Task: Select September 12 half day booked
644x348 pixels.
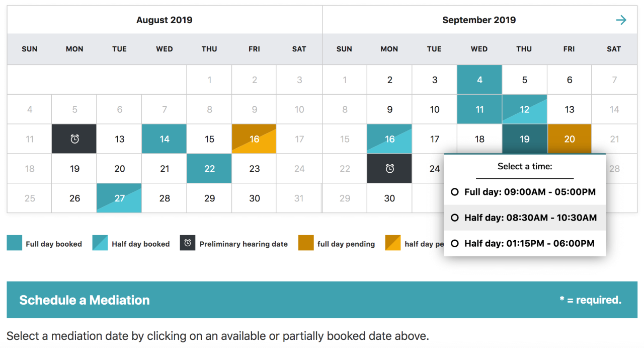Action: (524, 109)
